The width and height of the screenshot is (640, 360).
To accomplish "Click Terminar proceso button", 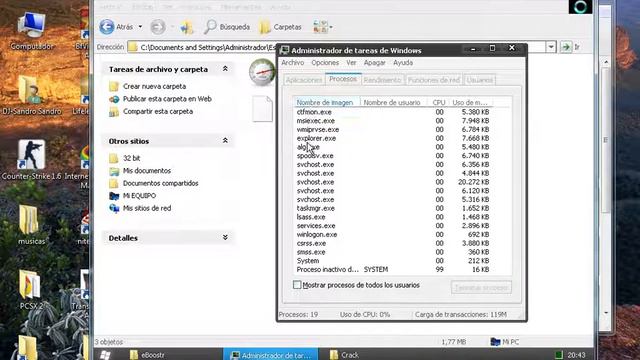I will [481, 287].
